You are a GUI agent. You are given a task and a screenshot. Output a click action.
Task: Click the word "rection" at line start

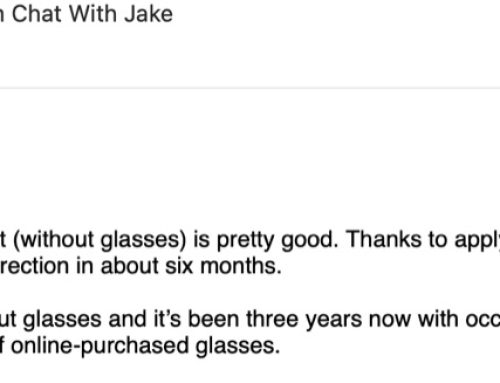(34, 266)
